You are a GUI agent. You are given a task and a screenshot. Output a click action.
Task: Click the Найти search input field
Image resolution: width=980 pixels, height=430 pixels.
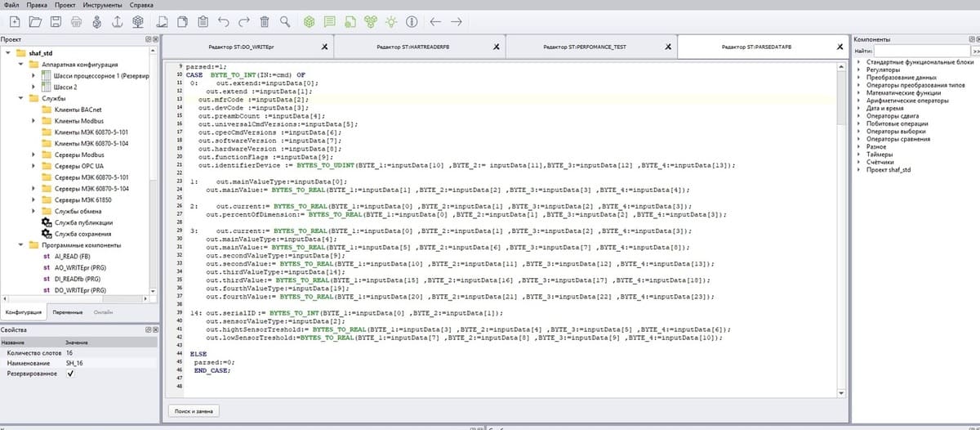[920, 51]
